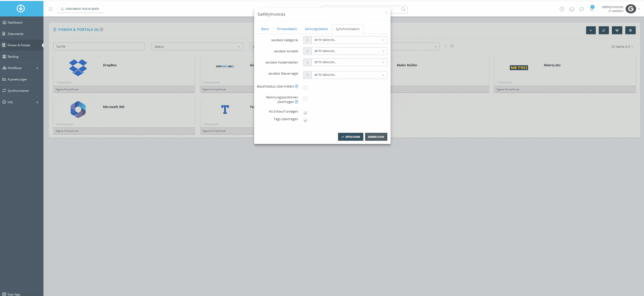
Task: Click the plus add company button
Action: tap(591, 30)
